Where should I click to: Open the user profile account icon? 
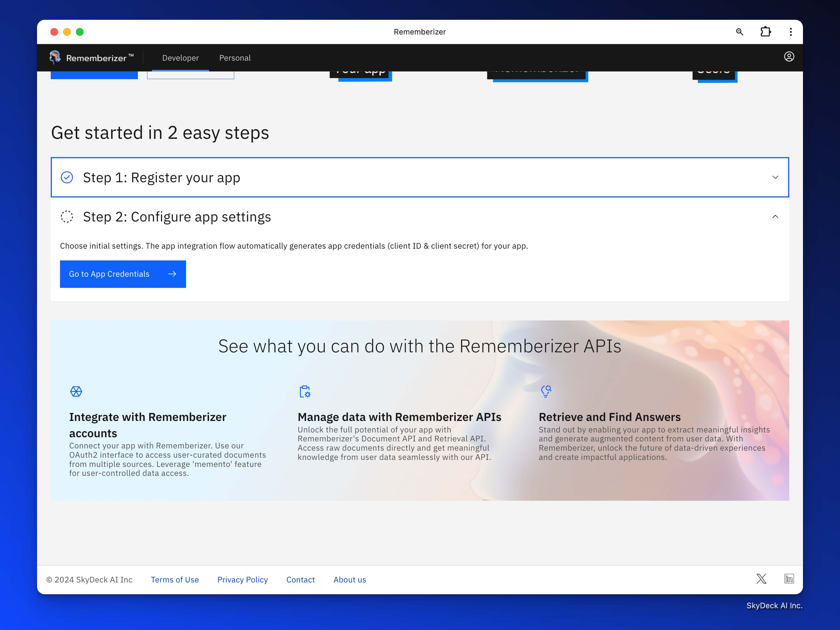789,57
